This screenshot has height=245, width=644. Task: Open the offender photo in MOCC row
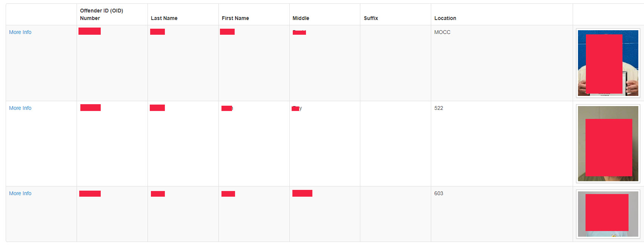click(x=608, y=63)
